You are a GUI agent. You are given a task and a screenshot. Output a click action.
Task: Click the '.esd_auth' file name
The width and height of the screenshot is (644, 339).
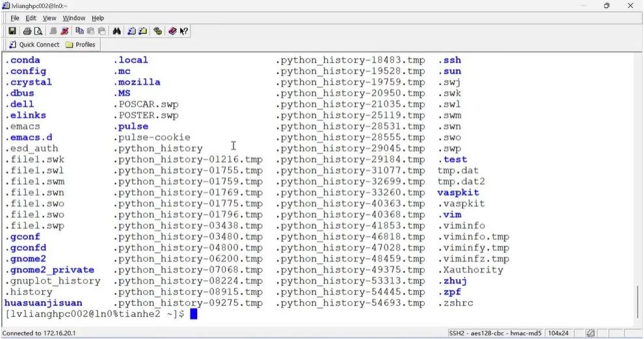click(x=32, y=149)
